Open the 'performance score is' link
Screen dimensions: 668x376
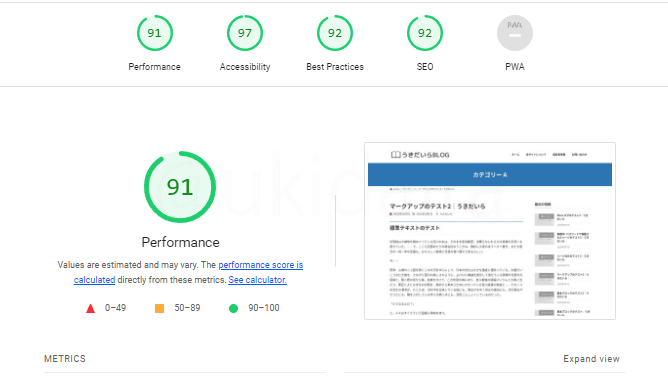[x=261, y=265]
